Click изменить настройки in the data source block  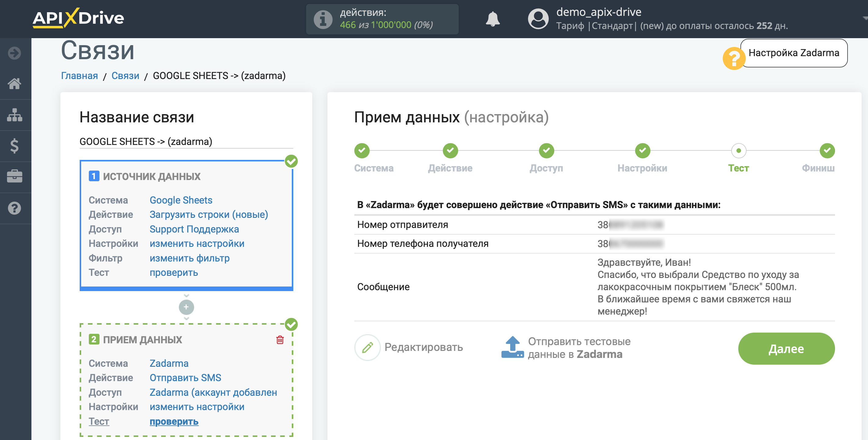click(197, 243)
